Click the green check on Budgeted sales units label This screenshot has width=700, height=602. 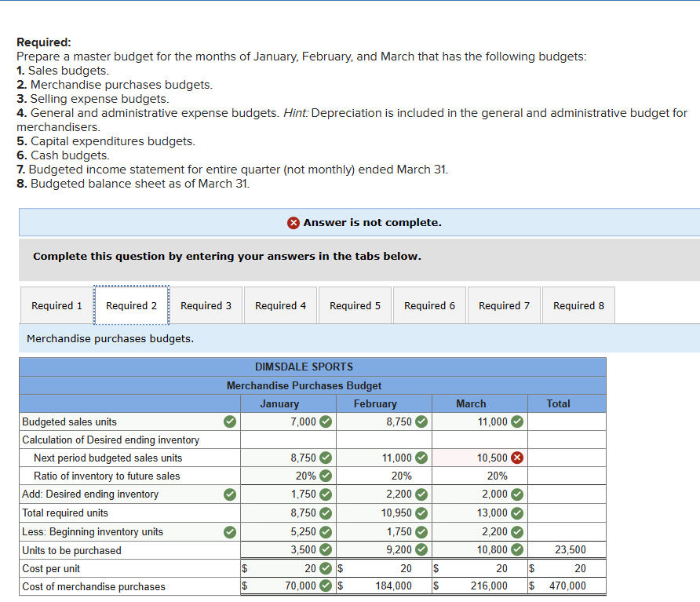pos(230,421)
